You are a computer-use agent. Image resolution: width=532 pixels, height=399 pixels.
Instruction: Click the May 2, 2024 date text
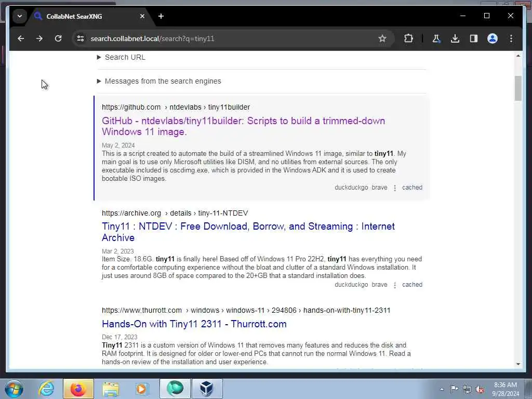[118, 145]
